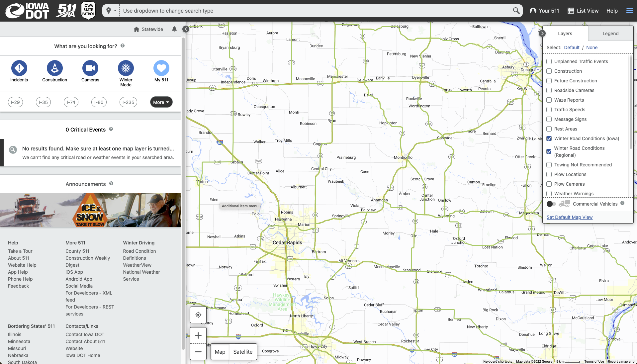
Task: Click the search input field
Action: point(314,11)
